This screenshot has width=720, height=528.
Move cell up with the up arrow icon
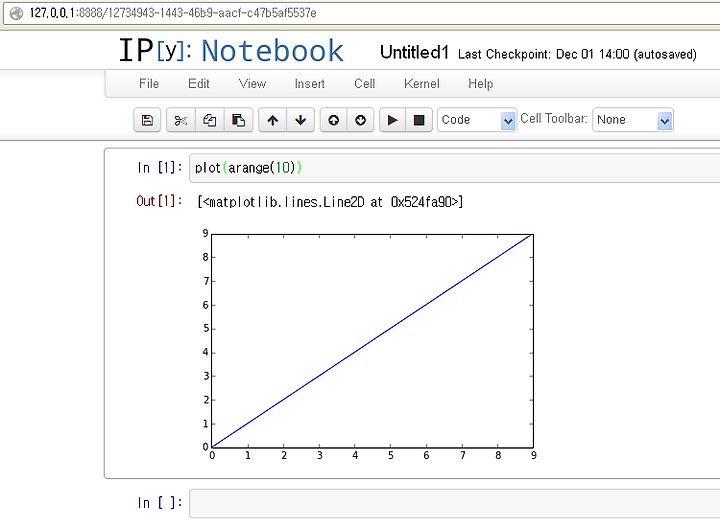(273, 120)
